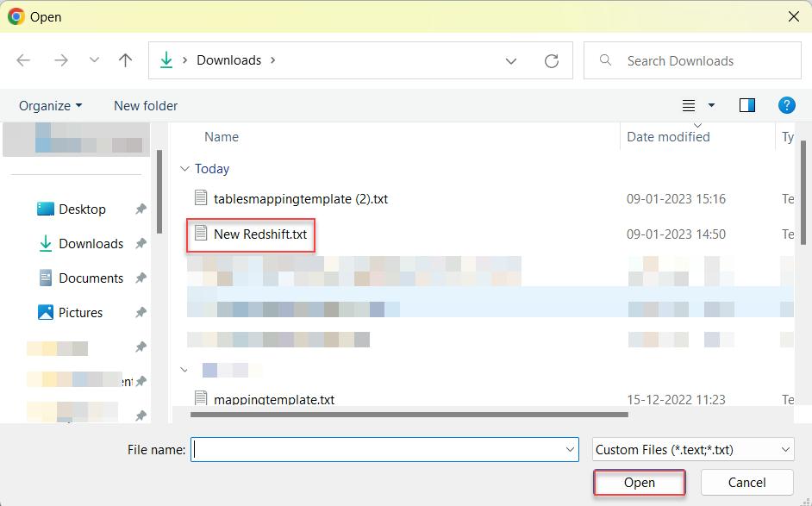Unpin Documents from quick access
Viewport: 812px width, 506px height.
(x=141, y=278)
